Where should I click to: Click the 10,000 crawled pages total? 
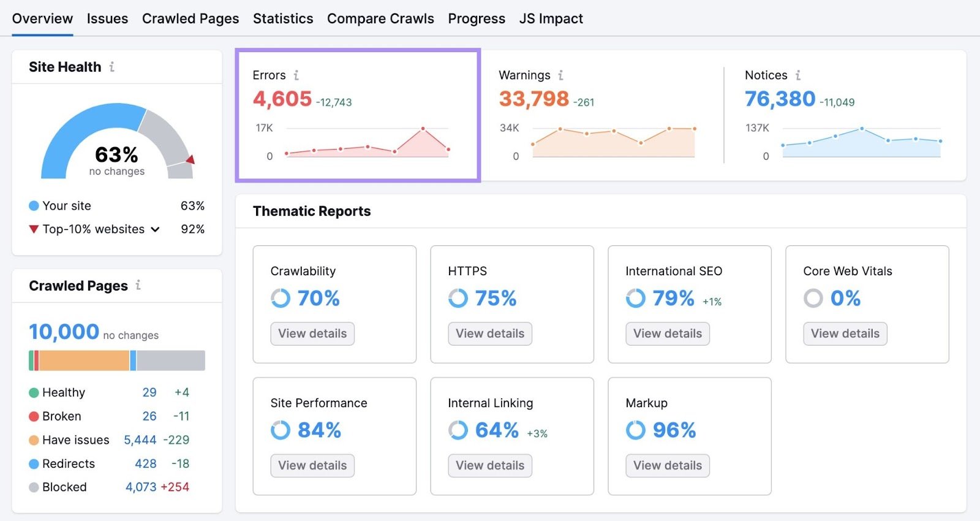click(x=64, y=332)
